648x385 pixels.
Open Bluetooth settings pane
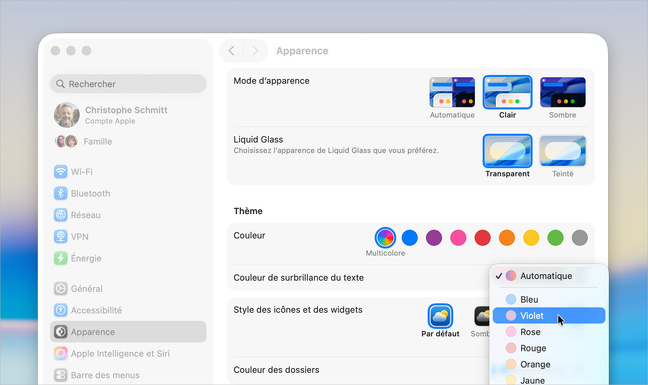click(128, 193)
